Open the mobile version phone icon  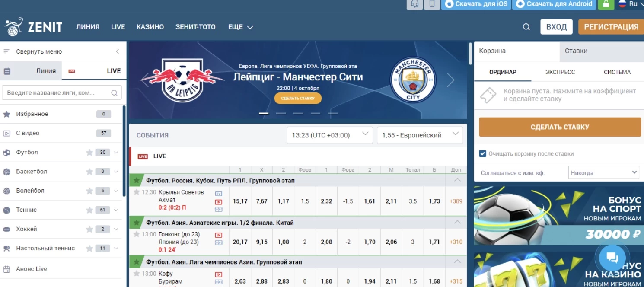tap(432, 4)
